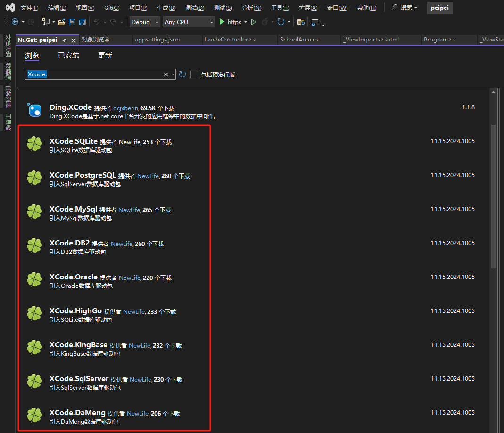Switch to the Program.cs tab
Image resolution: width=504 pixels, height=433 pixels.
[439, 40]
